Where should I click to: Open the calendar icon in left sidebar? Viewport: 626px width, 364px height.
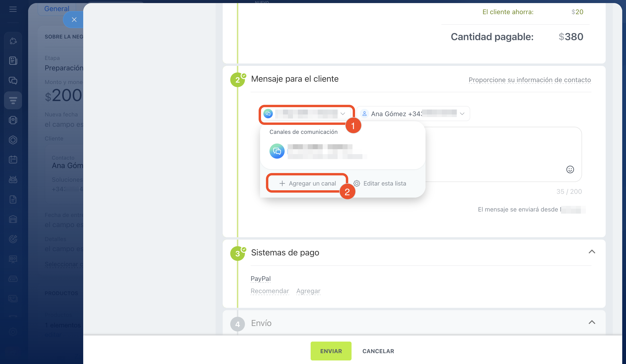coord(13,160)
